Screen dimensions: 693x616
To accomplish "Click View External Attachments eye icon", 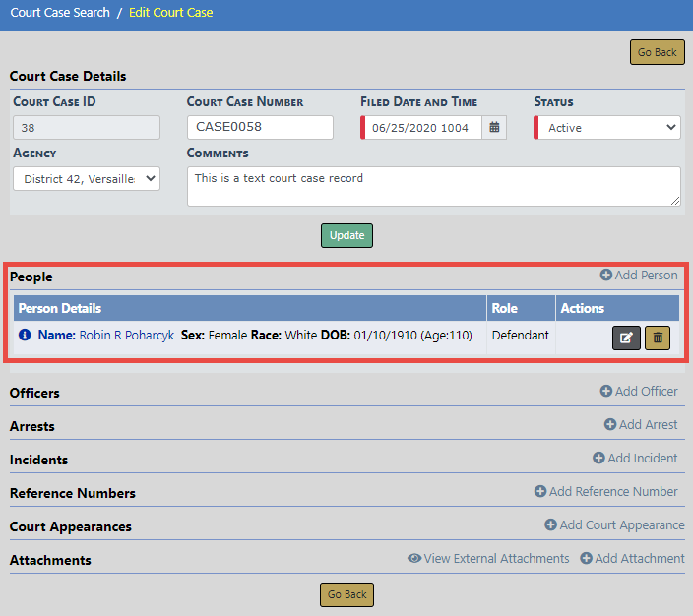I will pyautogui.click(x=414, y=559).
